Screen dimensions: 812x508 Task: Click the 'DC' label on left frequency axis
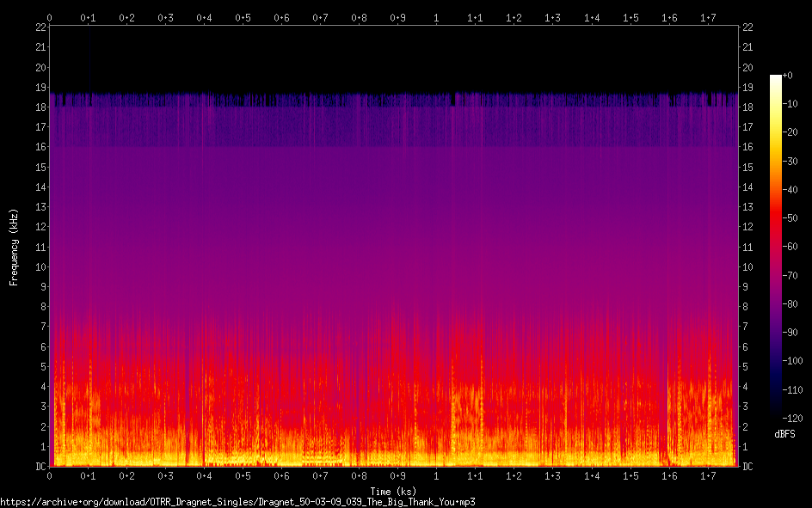point(40,467)
